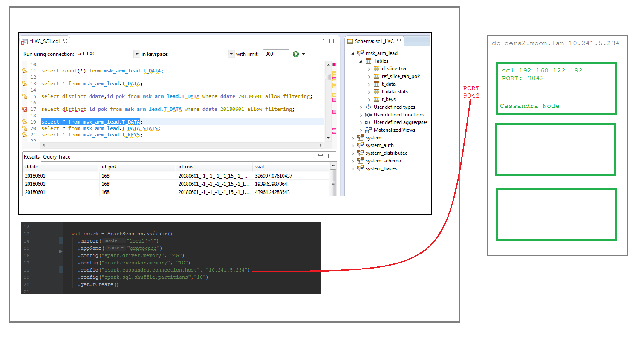This screenshot has height=338, width=644.
Task: Click the User defined functions (x)= icon
Action: click(x=368, y=115)
